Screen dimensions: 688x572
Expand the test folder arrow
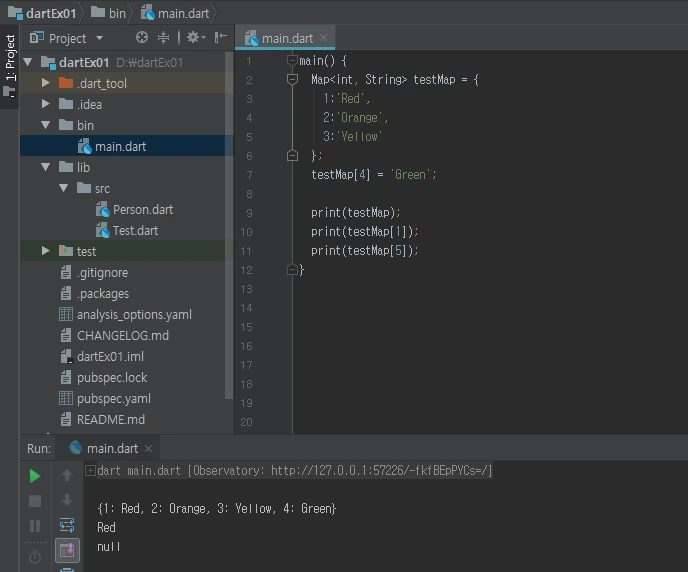46,251
